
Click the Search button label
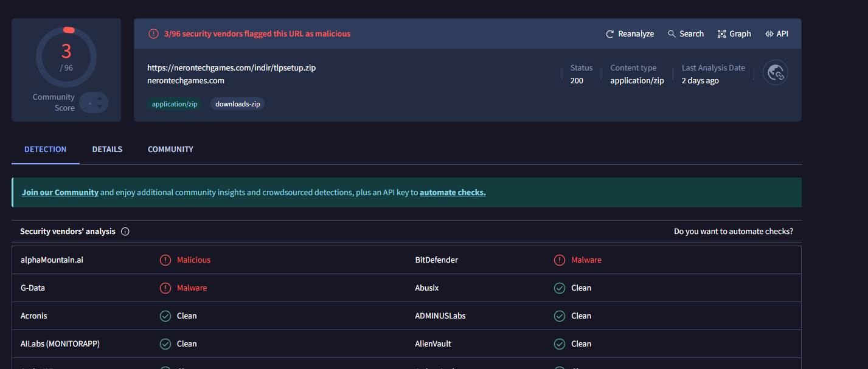692,34
